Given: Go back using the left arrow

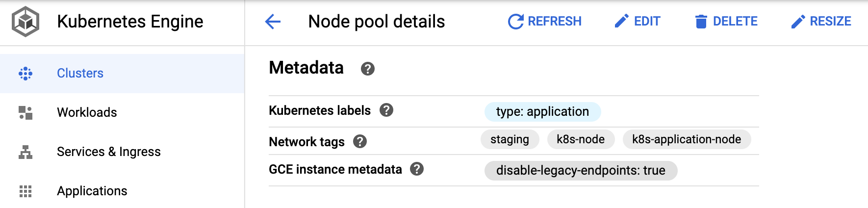Looking at the screenshot, I should tap(273, 22).
